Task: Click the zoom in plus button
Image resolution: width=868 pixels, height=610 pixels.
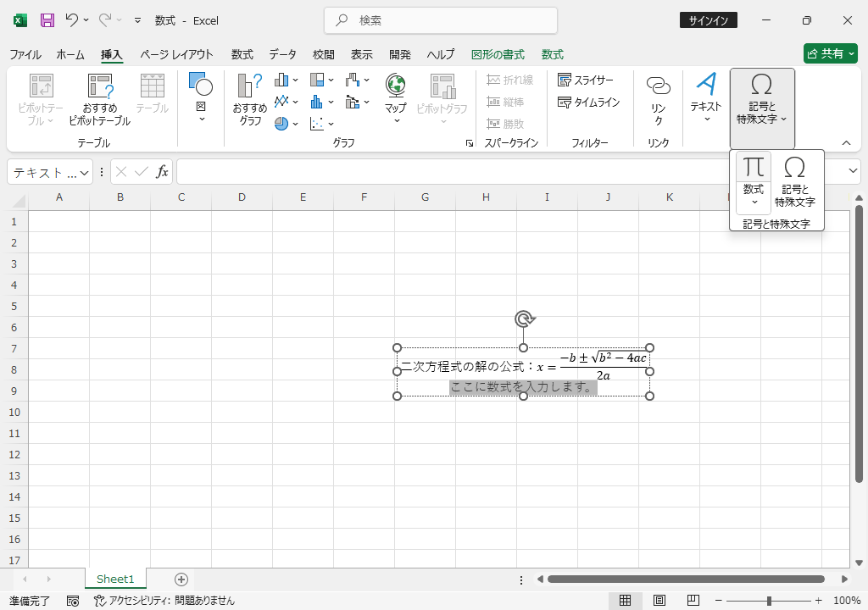Action: coord(819,601)
